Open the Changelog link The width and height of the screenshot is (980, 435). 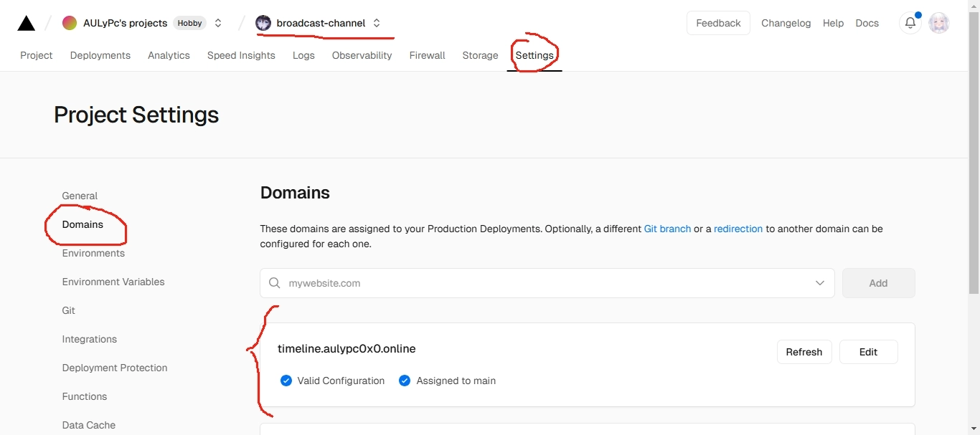coord(786,23)
